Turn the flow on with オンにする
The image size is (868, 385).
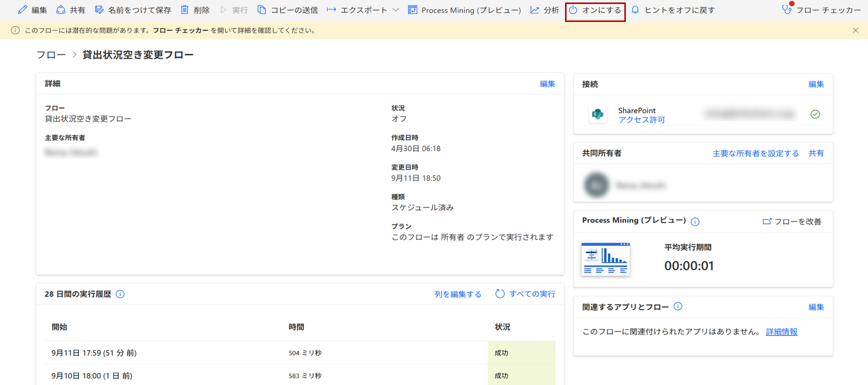click(595, 10)
